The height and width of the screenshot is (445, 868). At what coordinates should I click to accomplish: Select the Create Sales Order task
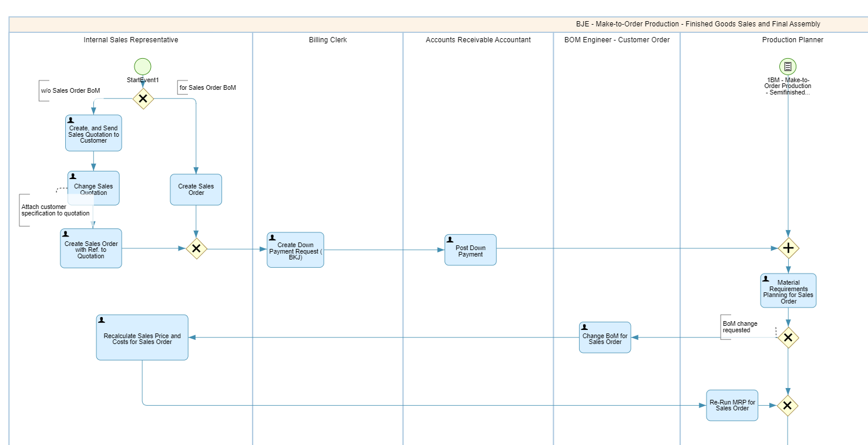(x=196, y=190)
